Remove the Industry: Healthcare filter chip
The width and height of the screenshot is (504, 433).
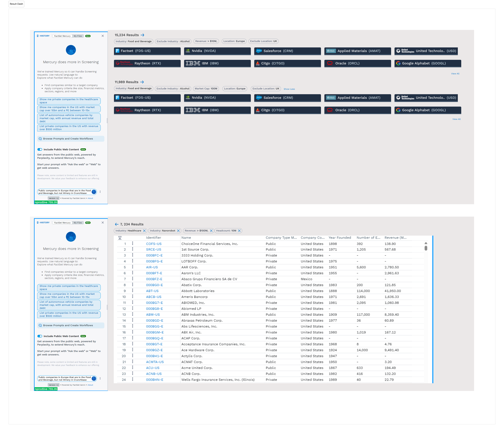[144, 231]
